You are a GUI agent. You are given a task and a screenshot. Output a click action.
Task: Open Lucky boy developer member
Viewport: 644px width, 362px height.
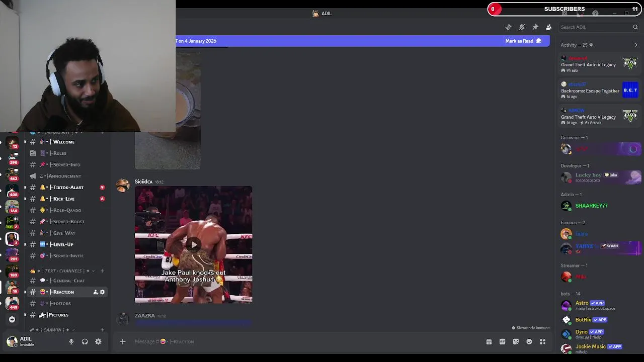(x=599, y=177)
